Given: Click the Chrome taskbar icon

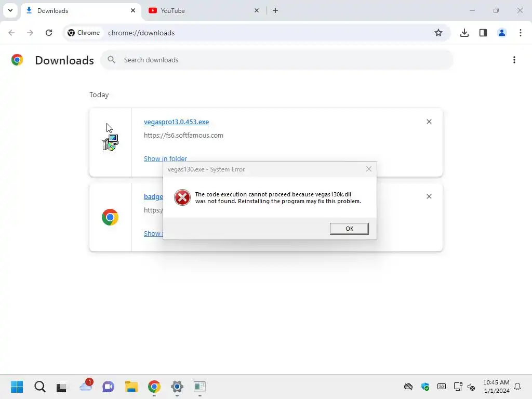Looking at the screenshot, I should click(154, 387).
